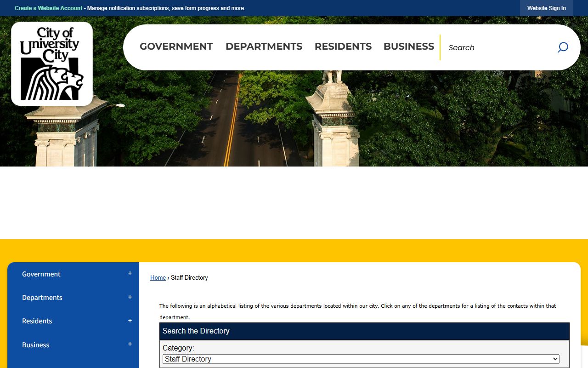Viewport: 588px width, 368px height.
Task: Open the Departments top menu
Action: 264,46
